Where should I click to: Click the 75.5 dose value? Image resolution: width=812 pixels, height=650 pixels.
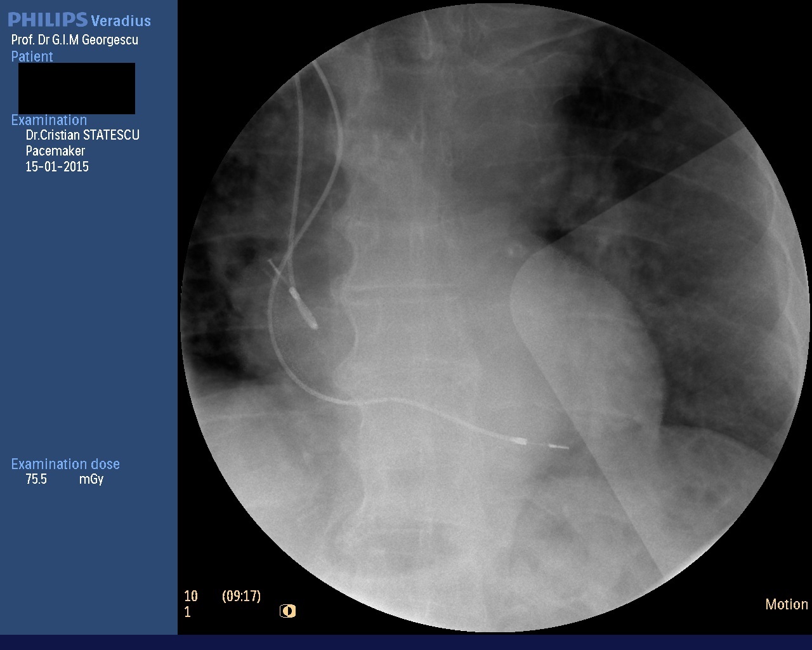[36, 480]
